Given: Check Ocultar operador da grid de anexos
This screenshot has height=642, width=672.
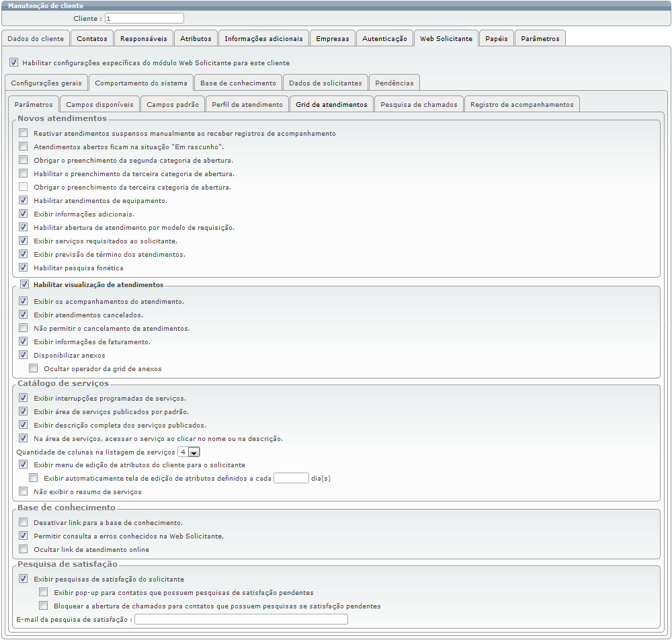Looking at the screenshot, I should coord(33,368).
